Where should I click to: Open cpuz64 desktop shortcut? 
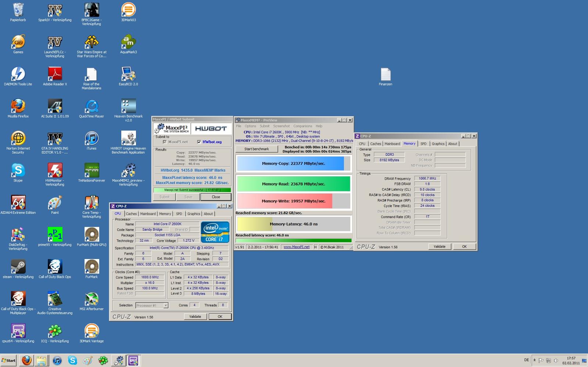pyautogui.click(x=18, y=333)
